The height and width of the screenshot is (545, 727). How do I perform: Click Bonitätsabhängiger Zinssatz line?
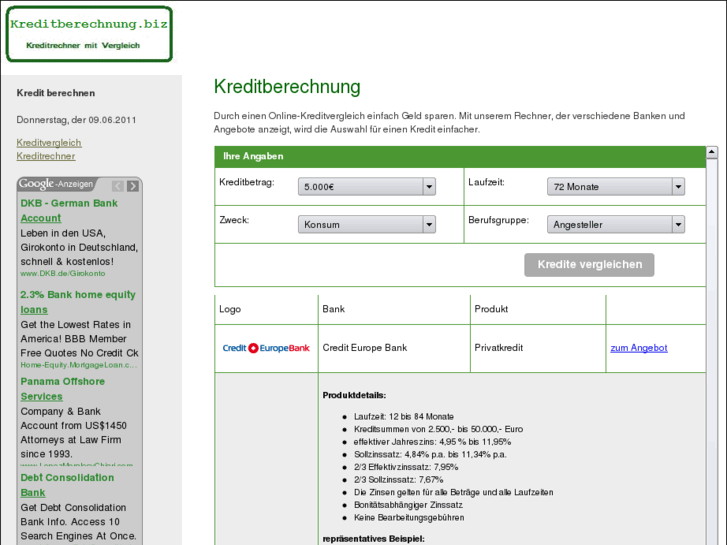[408, 505]
